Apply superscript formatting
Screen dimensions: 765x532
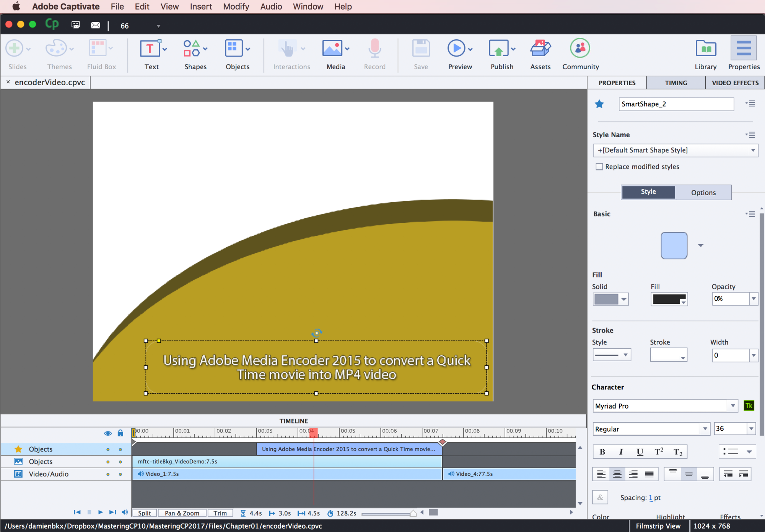[x=659, y=452]
